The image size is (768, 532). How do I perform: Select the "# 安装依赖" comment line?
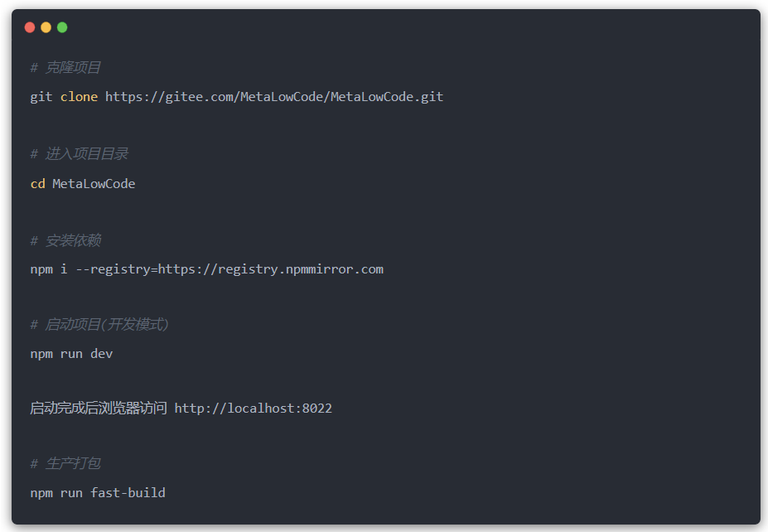tap(65, 240)
